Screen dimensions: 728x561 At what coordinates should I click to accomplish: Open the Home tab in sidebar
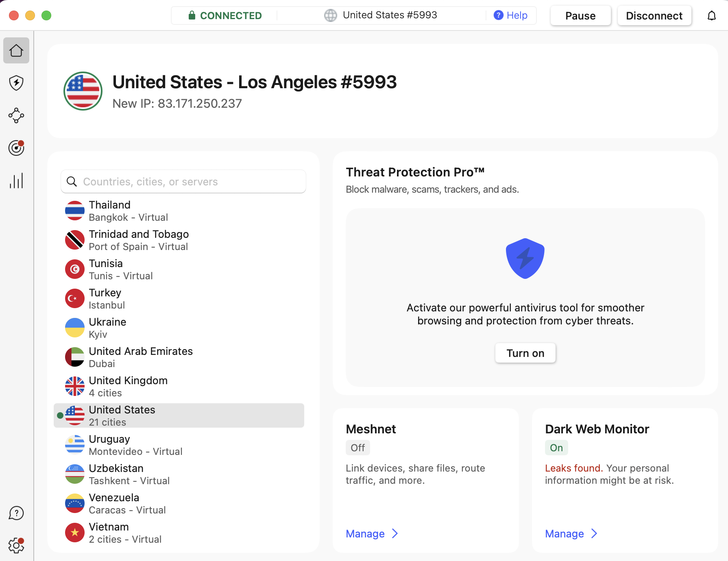pos(16,50)
